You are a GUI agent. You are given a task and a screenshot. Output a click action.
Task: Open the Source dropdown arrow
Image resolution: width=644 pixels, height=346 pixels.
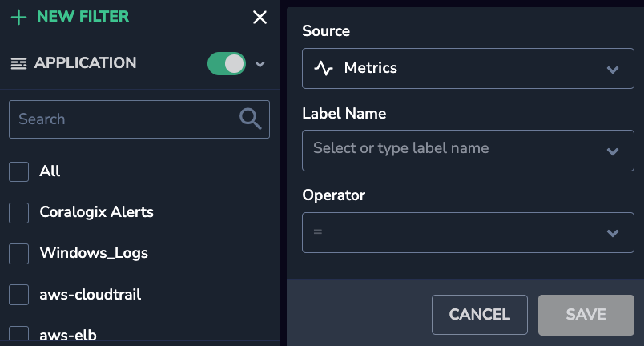(x=613, y=70)
